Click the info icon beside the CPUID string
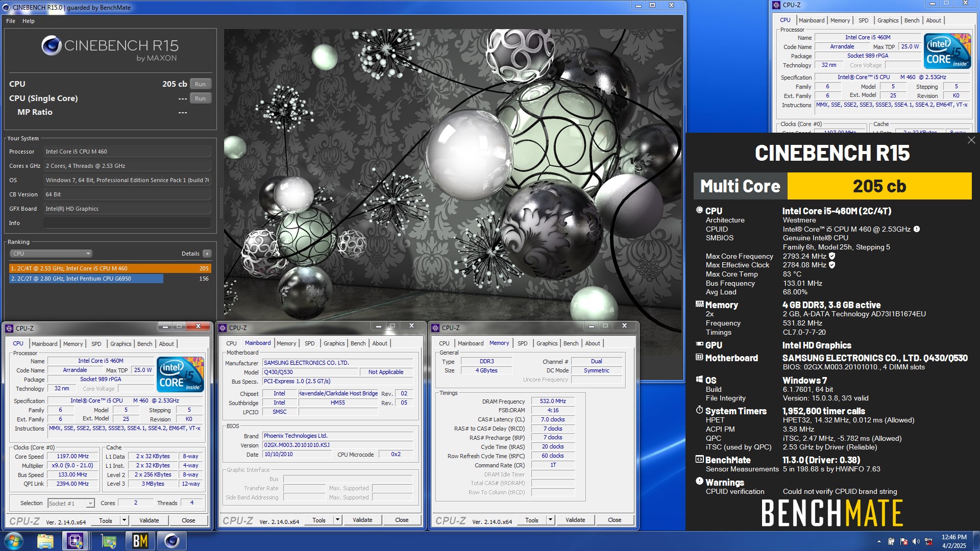The image size is (980, 551). click(917, 229)
